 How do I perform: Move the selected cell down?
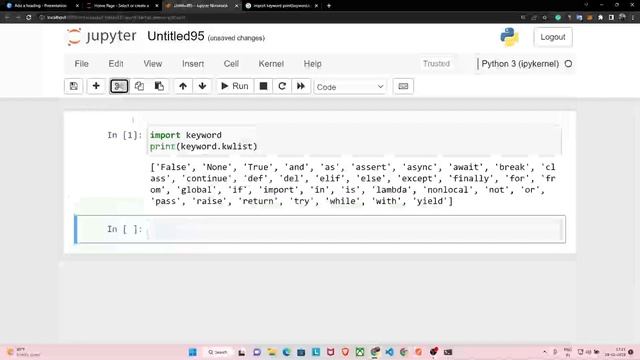(202, 86)
